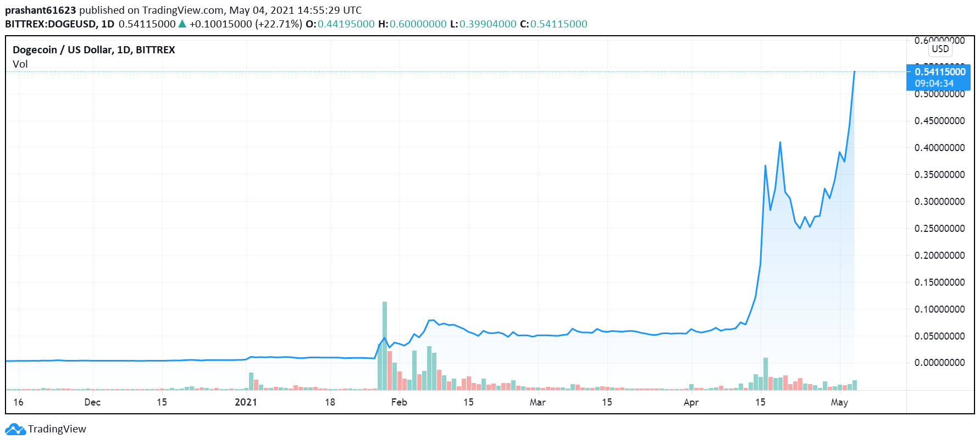This screenshot has width=980, height=444.
Task: Click the open value 0.44195000
Action: click(x=346, y=24)
